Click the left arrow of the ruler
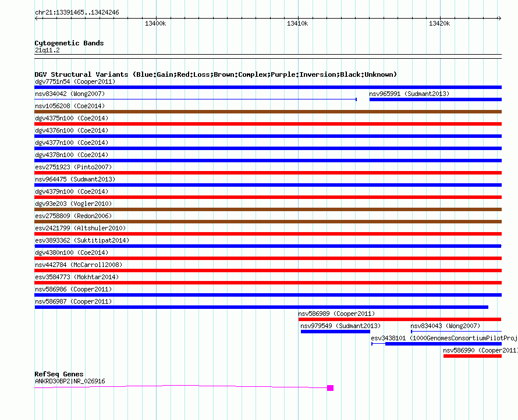The width and height of the screenshot is (518, 420). (x=36, y=18)
